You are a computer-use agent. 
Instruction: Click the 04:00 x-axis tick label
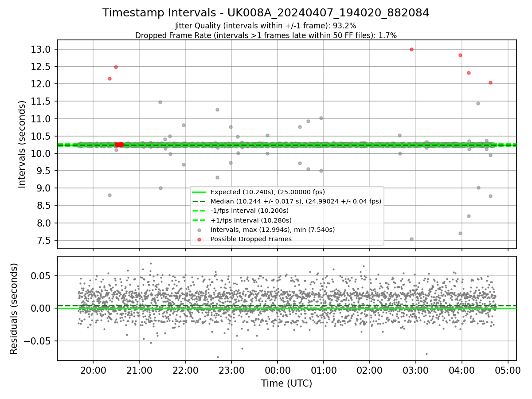[462, 370]
